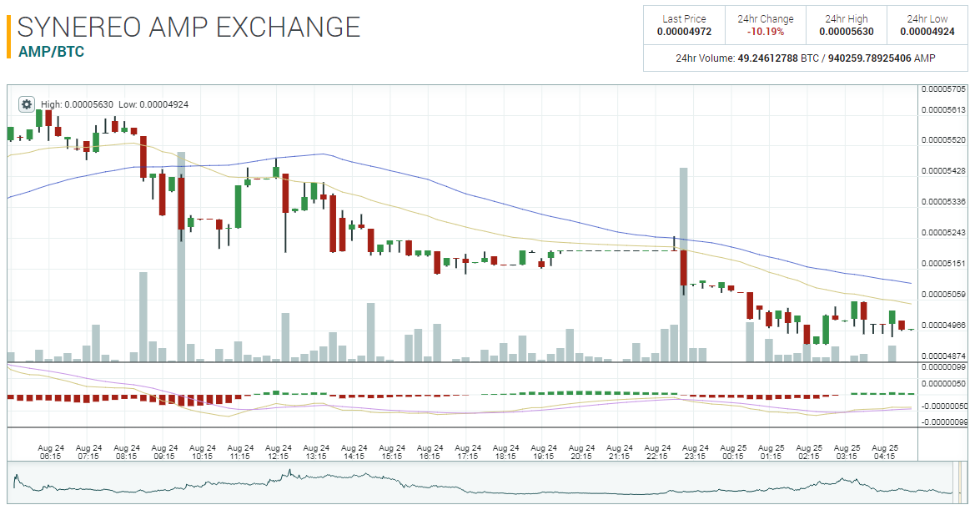Click the 0.00005336 price axis label
This screenshot has height=515, width=980.
click(x=943, y=202)
